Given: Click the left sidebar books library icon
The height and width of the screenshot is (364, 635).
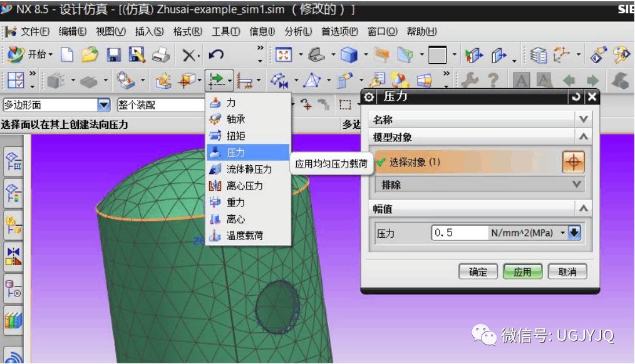Looking at the screenshot, I should click(x=13, y=321).
